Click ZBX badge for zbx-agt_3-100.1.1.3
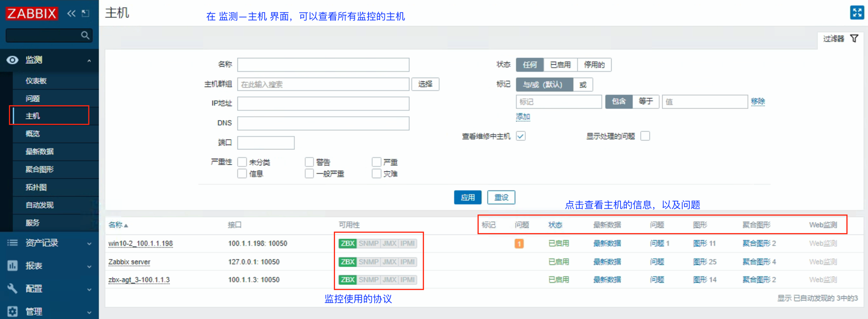 coord(347,279)
